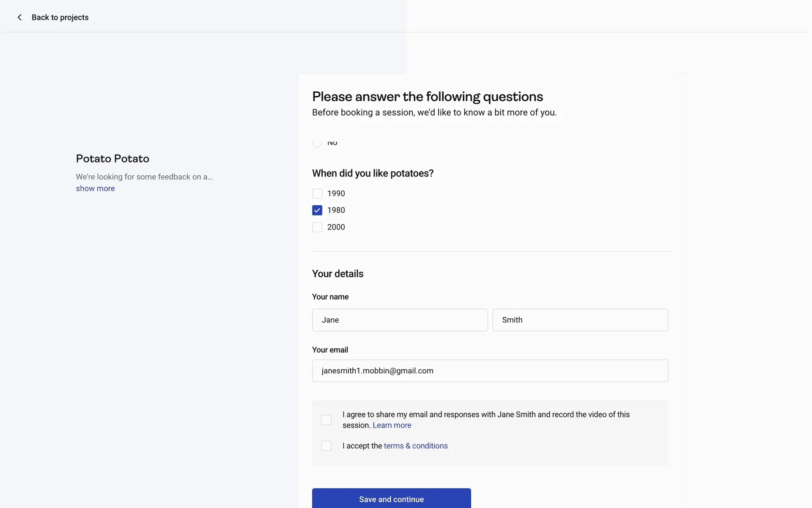Image resolution: width=812 pixels, height=508 pixels.
Task: Expand project description with show more
Action: 95,188
